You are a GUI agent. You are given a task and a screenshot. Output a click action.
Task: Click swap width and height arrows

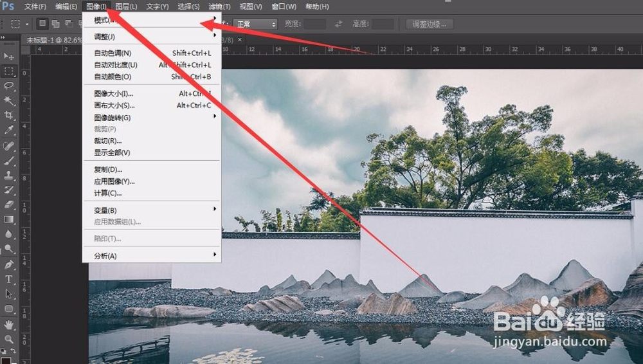(338, 24)
